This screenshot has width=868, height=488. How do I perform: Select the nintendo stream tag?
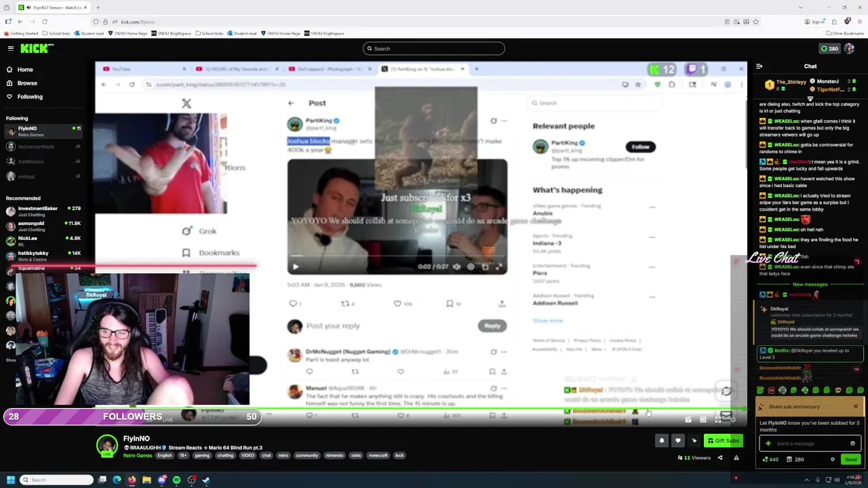(x=334, y=455)
